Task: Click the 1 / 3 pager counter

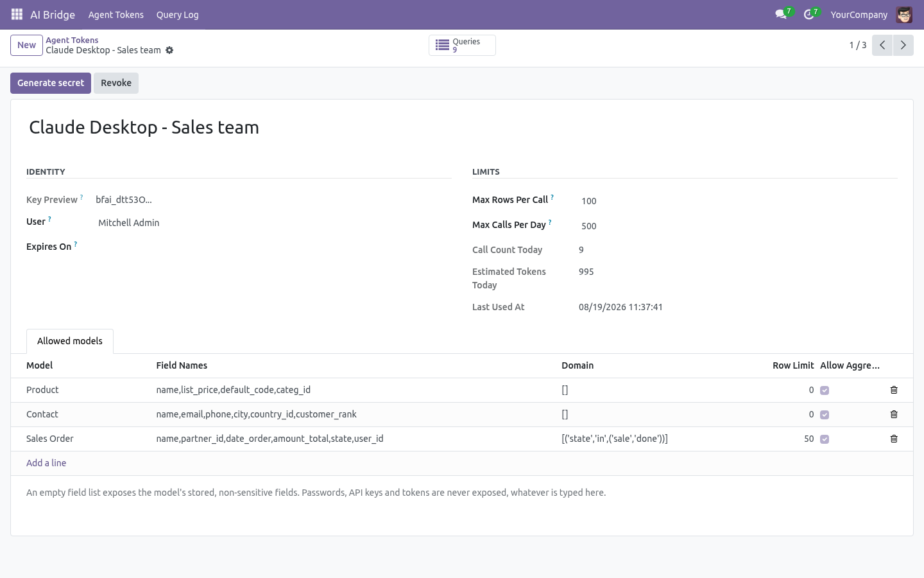Action: point(858,45)
